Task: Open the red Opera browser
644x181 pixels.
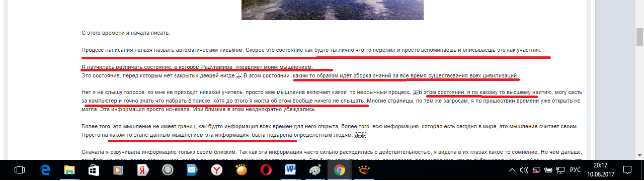Action: point(266,170)
